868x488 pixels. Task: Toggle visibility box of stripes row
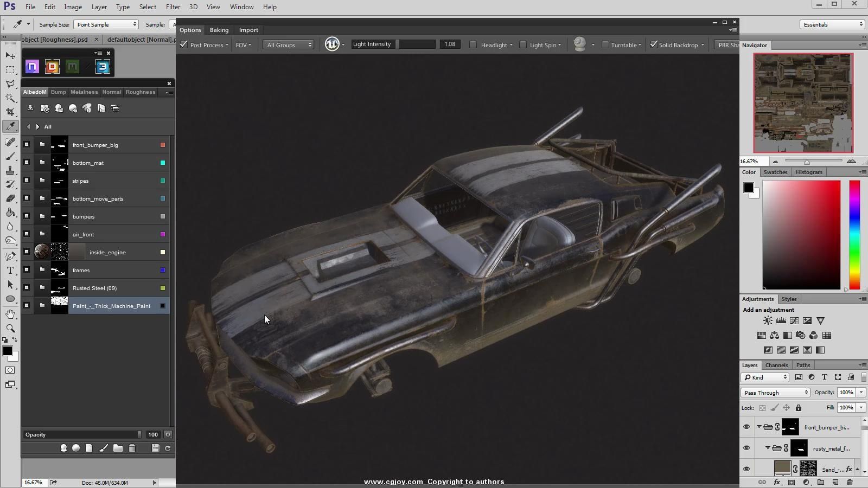click(x=27, y=181)
